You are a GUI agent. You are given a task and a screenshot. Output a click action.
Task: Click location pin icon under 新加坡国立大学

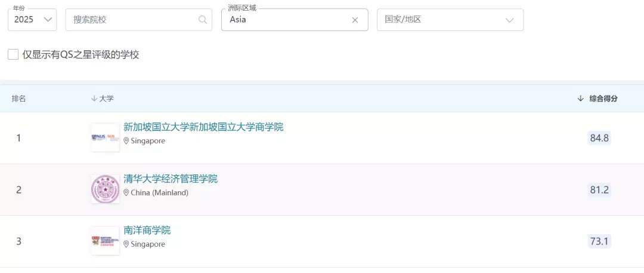coord(126,141)
